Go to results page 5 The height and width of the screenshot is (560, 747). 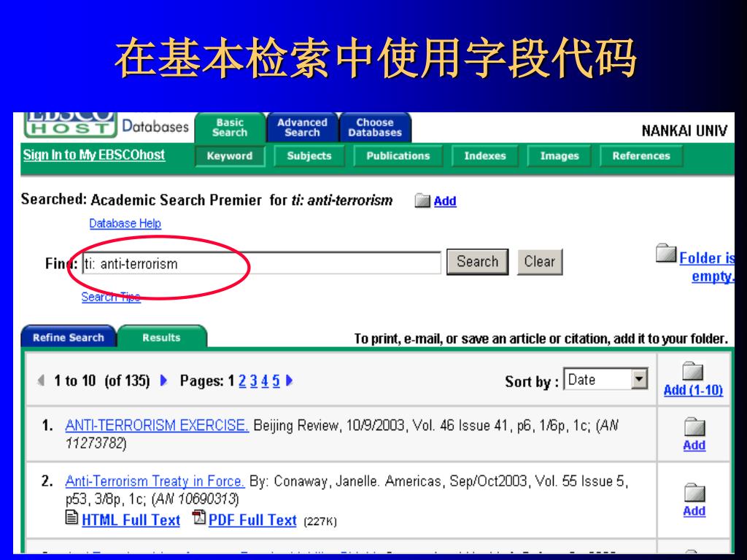click(276, 381)
